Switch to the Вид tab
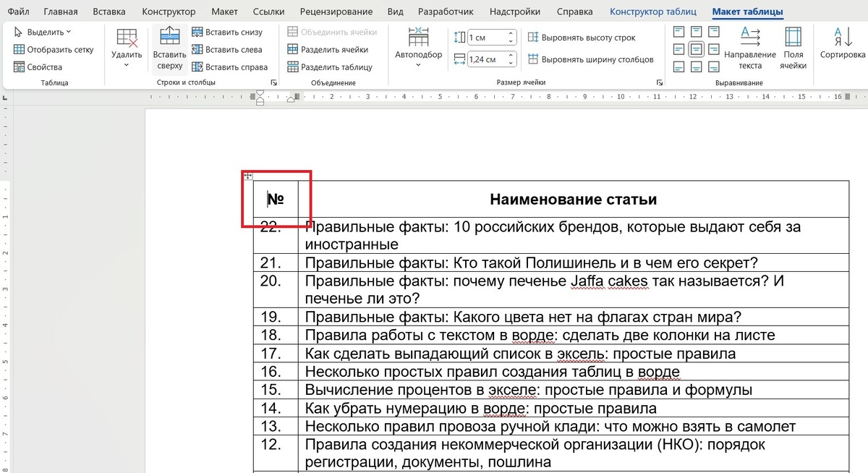 tap(396, 12)
